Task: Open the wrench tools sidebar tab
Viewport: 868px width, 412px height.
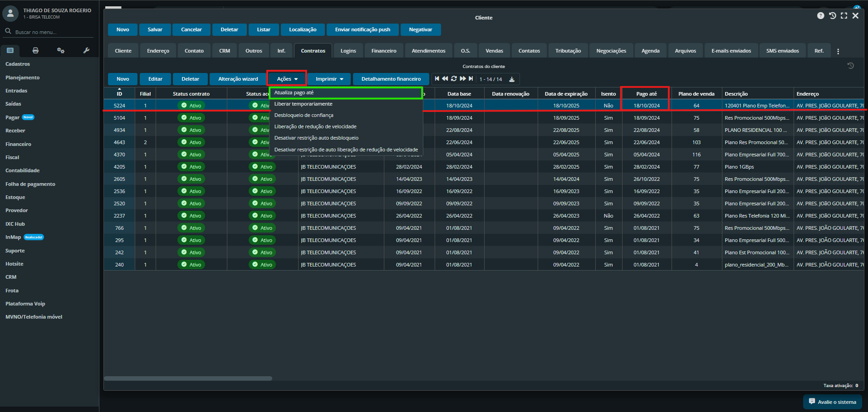Action: point(86,50)
